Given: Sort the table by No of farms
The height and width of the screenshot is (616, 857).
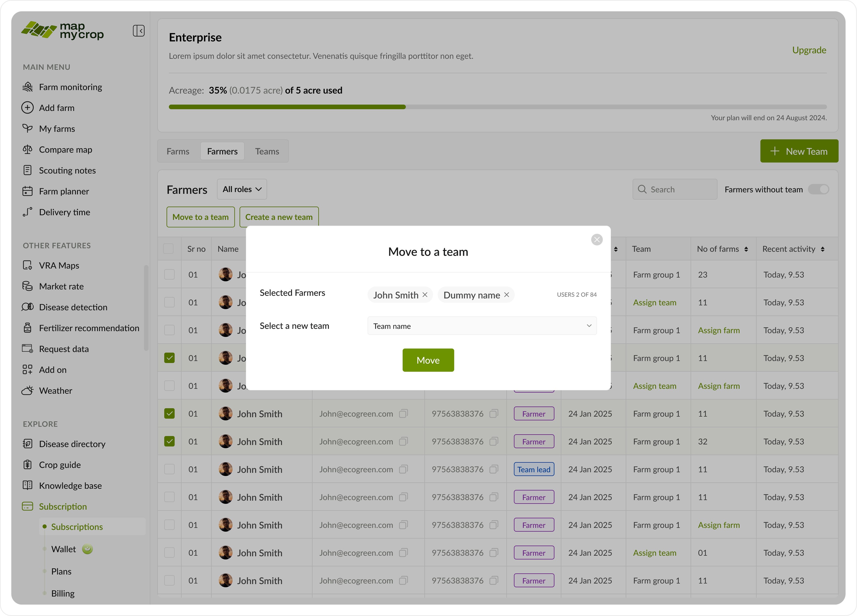Looking at the screenshot, I should point(746,249).
